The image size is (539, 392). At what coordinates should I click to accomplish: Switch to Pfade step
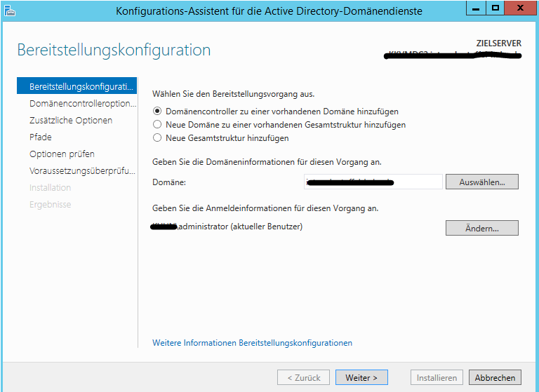41,137
